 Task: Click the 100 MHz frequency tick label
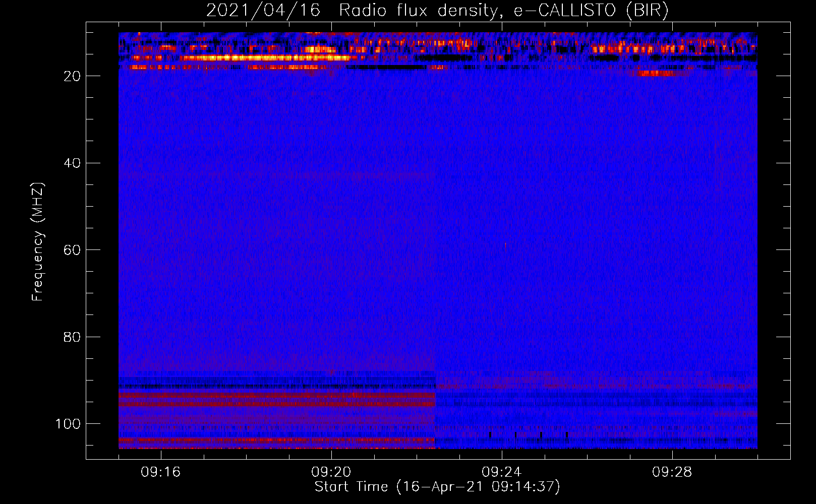(68, 424)
